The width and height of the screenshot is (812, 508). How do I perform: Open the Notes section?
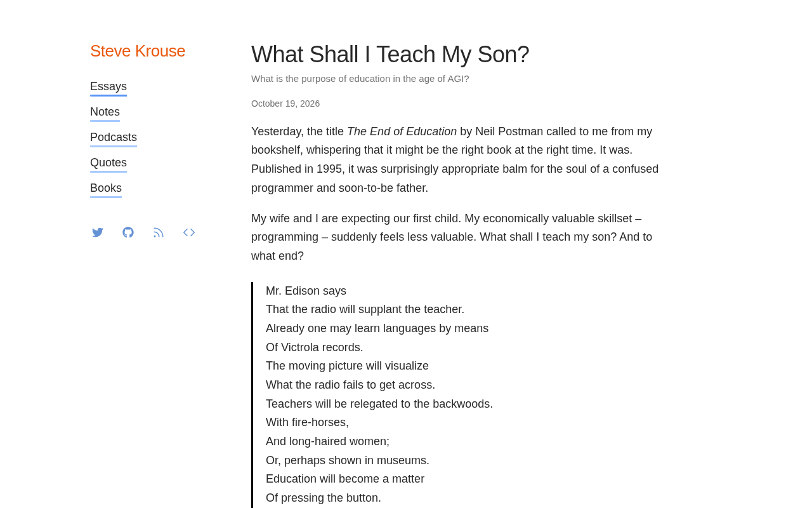[x=105, y=112]
